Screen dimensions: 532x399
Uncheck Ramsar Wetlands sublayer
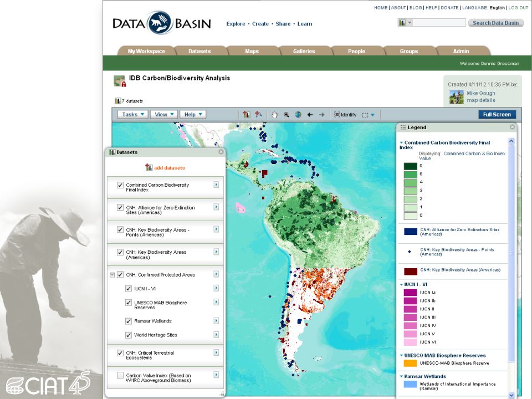click(128, 321)
